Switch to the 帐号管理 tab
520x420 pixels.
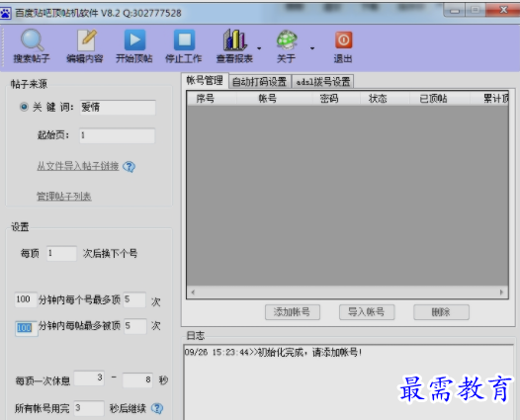205,81
